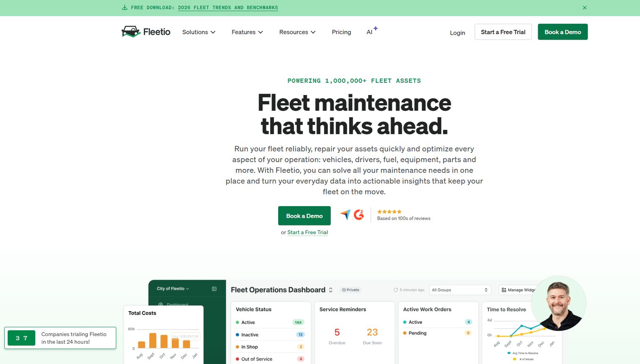
Task: Select the Inactive row in Vehicle Status
Action: (x=270, y=335)
